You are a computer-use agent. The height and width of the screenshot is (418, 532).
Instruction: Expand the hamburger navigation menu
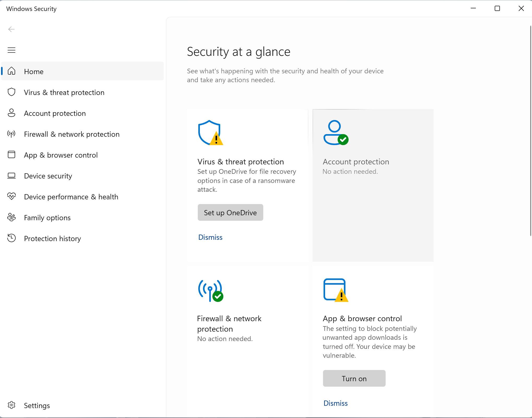coord(11,50)
